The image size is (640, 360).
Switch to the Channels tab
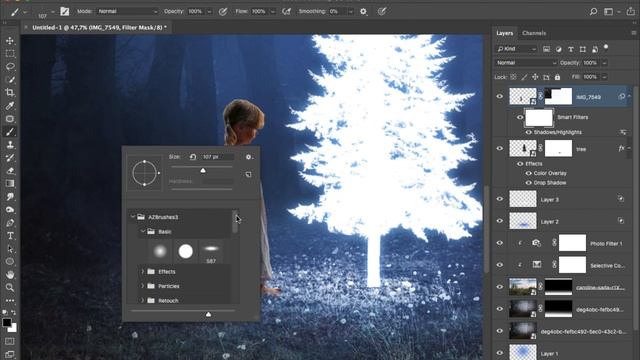(x=534, y=33)
